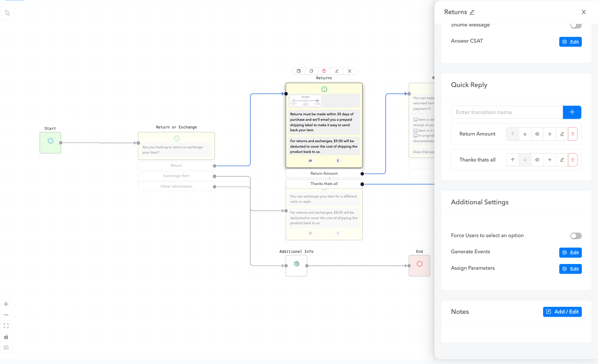
Task: Click blue plus to add transition
Action: click(x=572, y=112)
